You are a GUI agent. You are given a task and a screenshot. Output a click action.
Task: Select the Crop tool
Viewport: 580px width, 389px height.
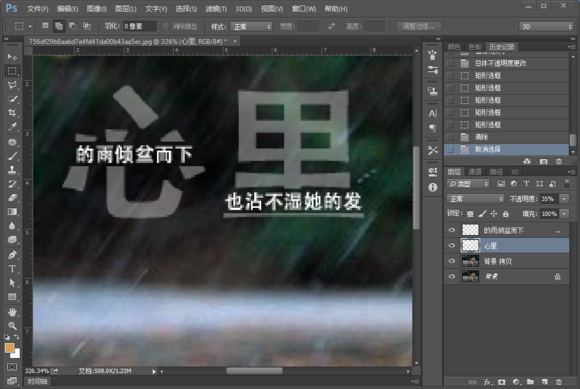12,113
